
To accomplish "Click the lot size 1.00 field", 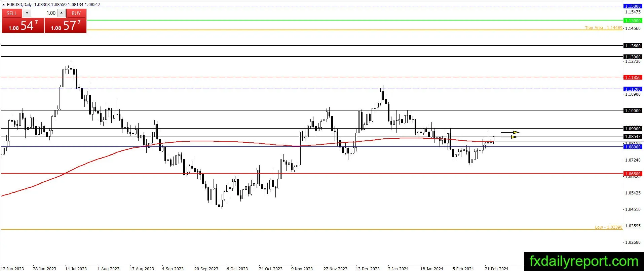I will pos(44,13).
